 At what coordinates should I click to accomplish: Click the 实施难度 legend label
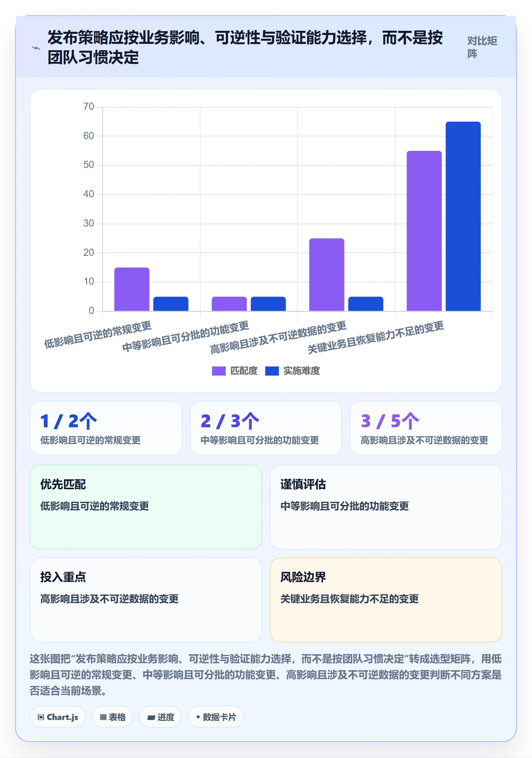(301, 371)
